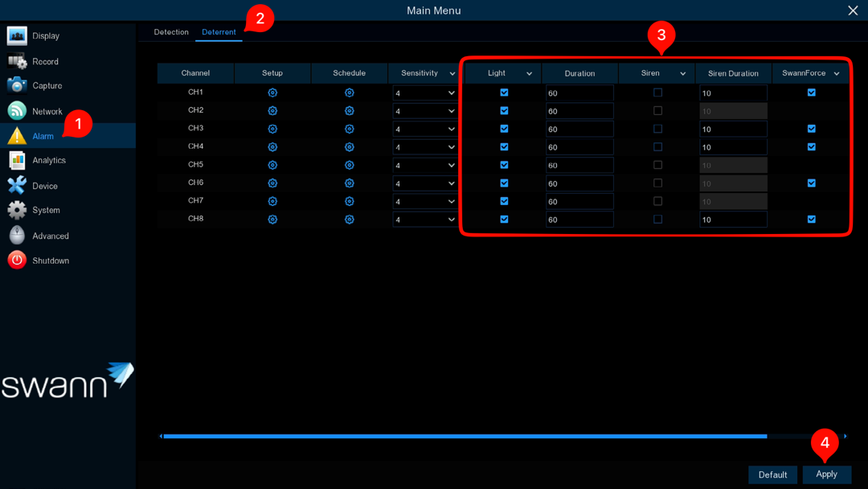Open CH1 Sensitivity dropdown

[x=425, y=93]
